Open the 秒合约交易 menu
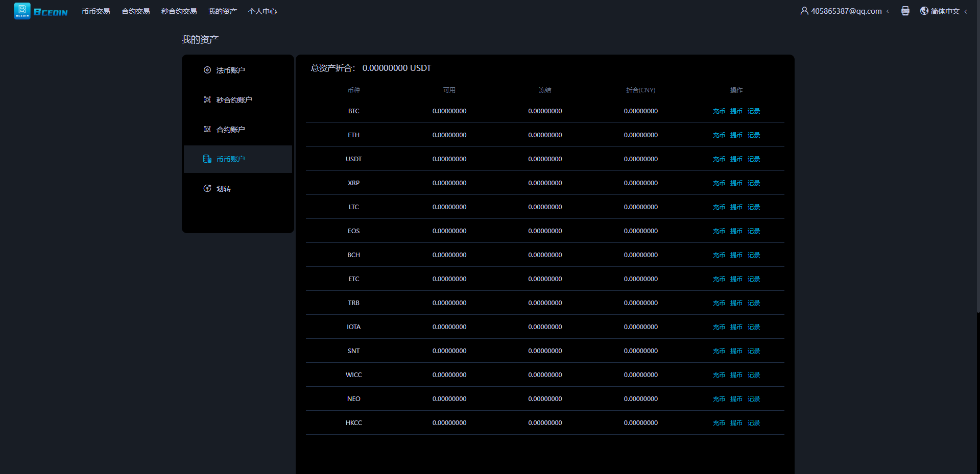Screen dimensions: 980x474 (179, 11)
